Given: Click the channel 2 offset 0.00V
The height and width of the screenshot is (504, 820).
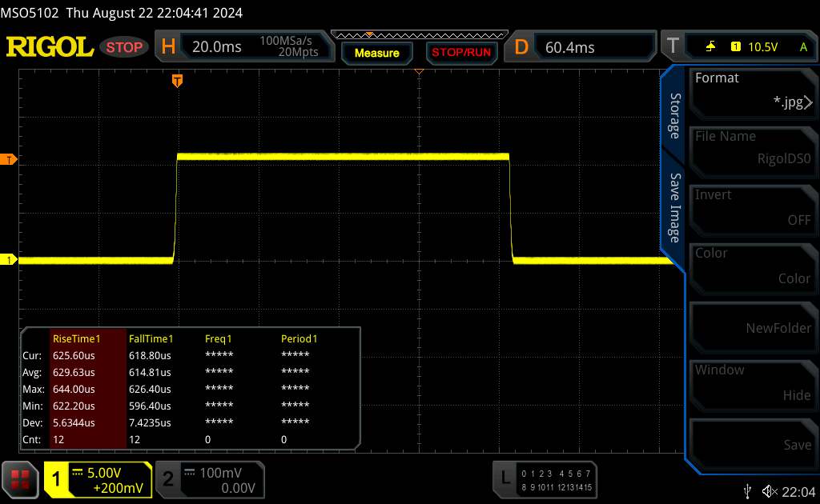Looking at the screenshot, I should click(238, 488).
